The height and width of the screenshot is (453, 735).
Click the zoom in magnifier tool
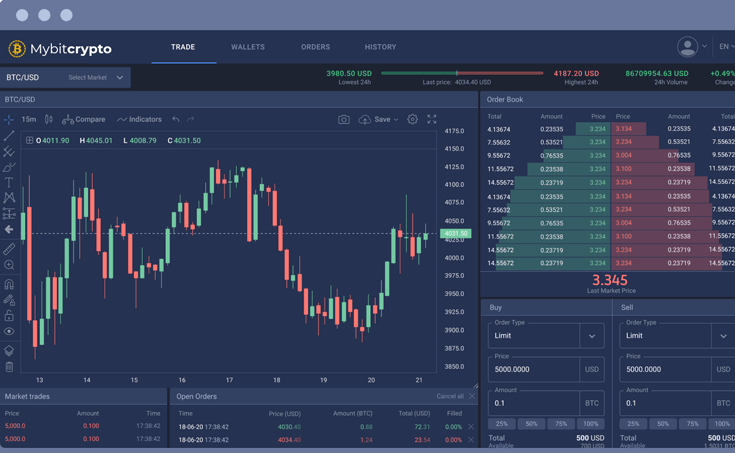pyautogui.click(x=9, y=265)
